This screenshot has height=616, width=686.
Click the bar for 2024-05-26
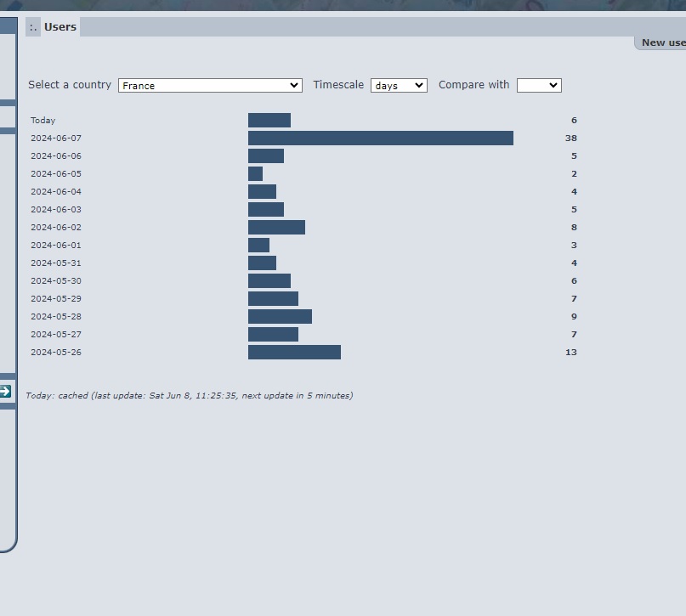click(294, 352)
